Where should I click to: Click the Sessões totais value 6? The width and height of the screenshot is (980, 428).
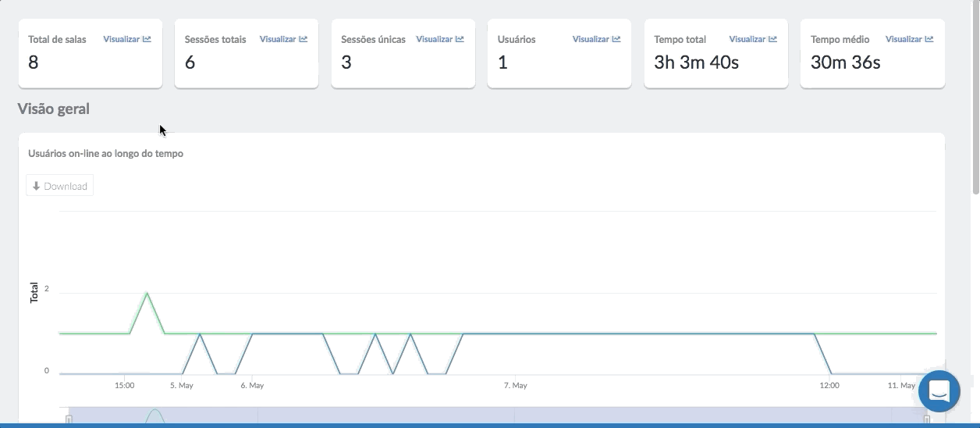pos(190,62)
